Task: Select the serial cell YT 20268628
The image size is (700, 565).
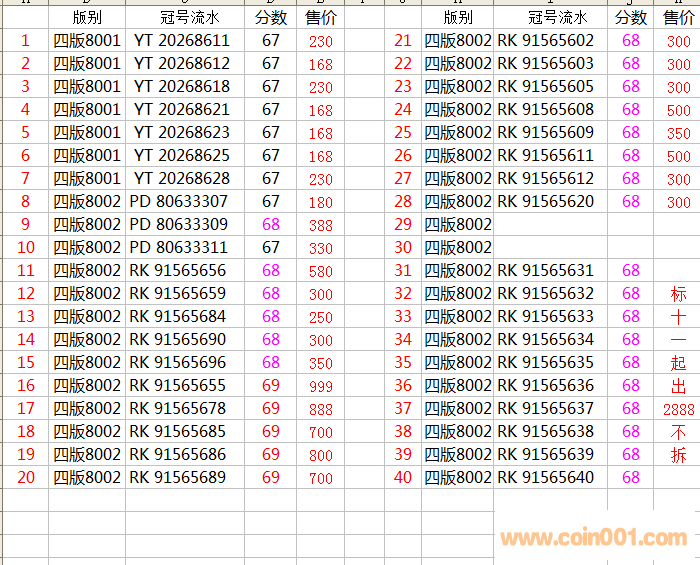Action: 181,179
